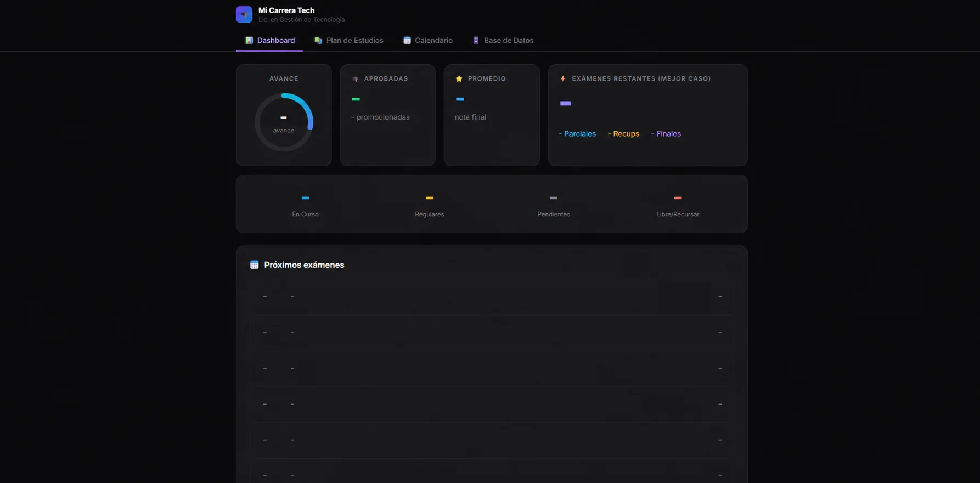Click the Aprobadas graduation cap icon
This screenshot has width=980, height=483.
355,79
